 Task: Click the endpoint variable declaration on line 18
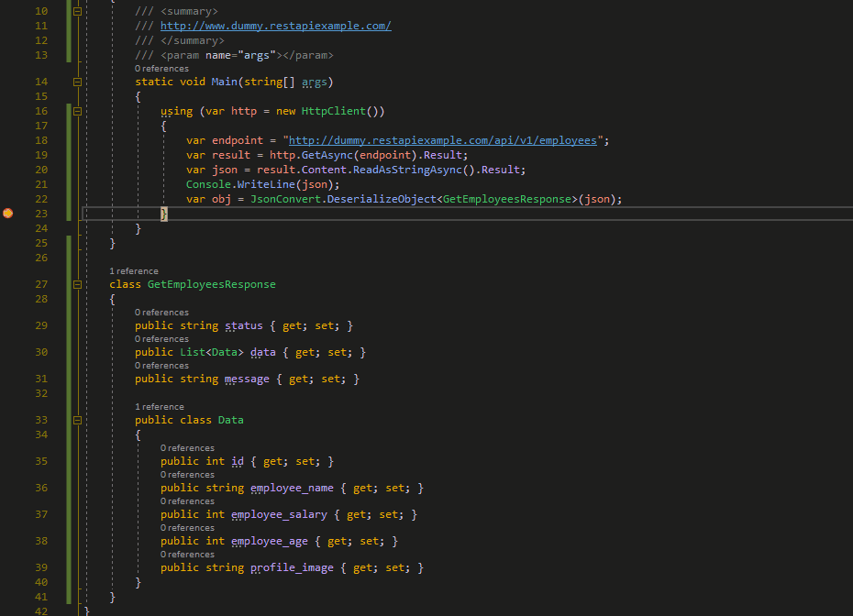tap(238, 140)
